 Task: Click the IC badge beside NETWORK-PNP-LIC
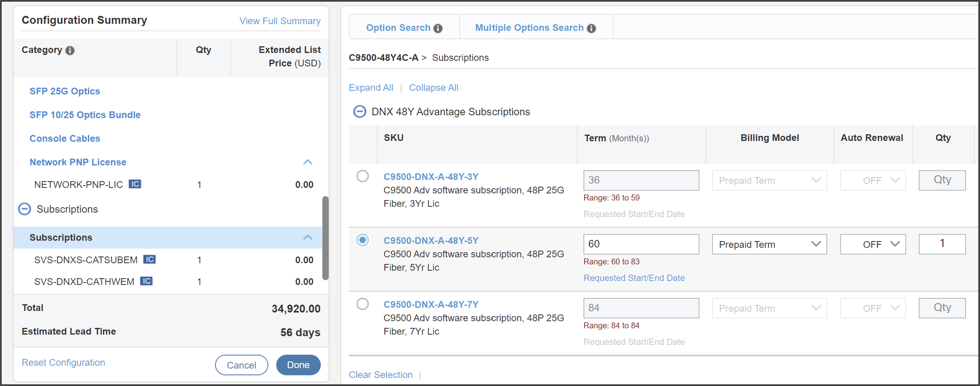coord(135,184)
